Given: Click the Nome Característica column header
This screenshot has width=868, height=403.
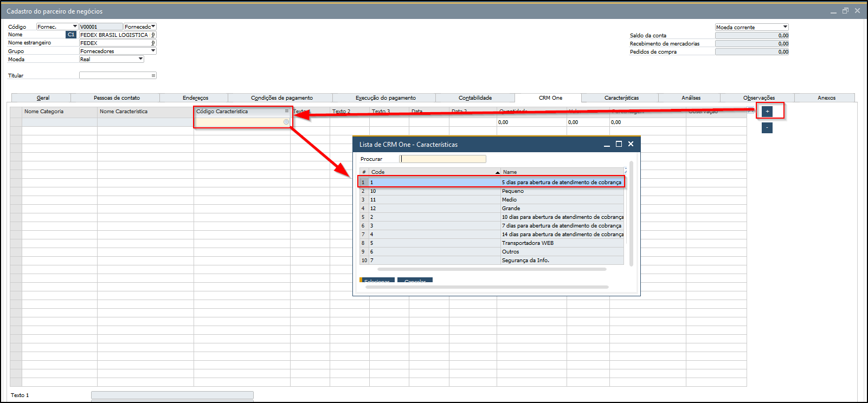Looking at the screenshot, I should pyautogui.click(x=145, y=112).
